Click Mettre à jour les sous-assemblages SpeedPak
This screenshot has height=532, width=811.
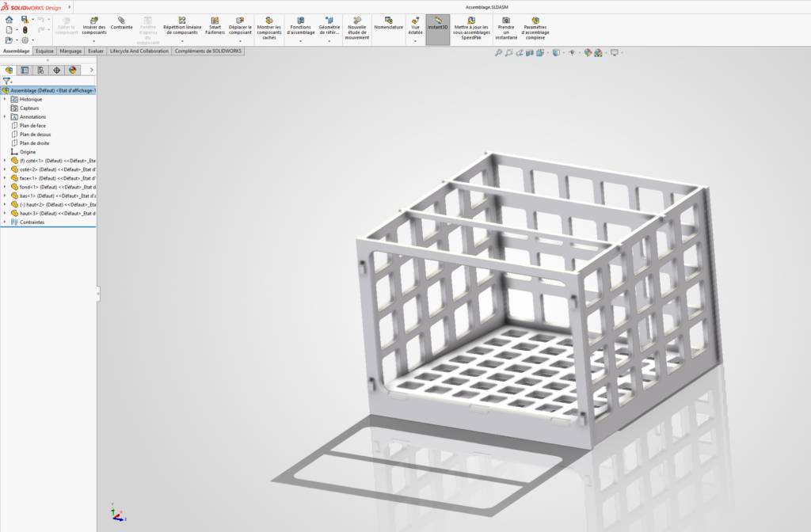coord(471,28)
